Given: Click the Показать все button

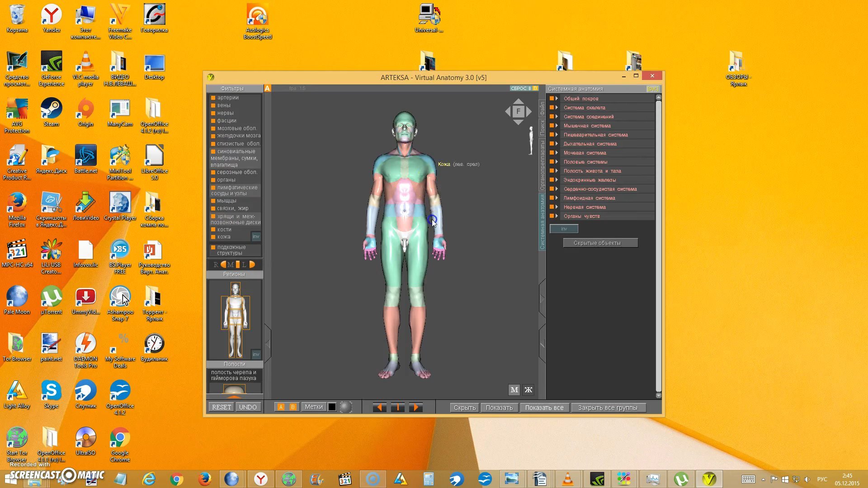Looking at the screenshot, I should 544,408.
